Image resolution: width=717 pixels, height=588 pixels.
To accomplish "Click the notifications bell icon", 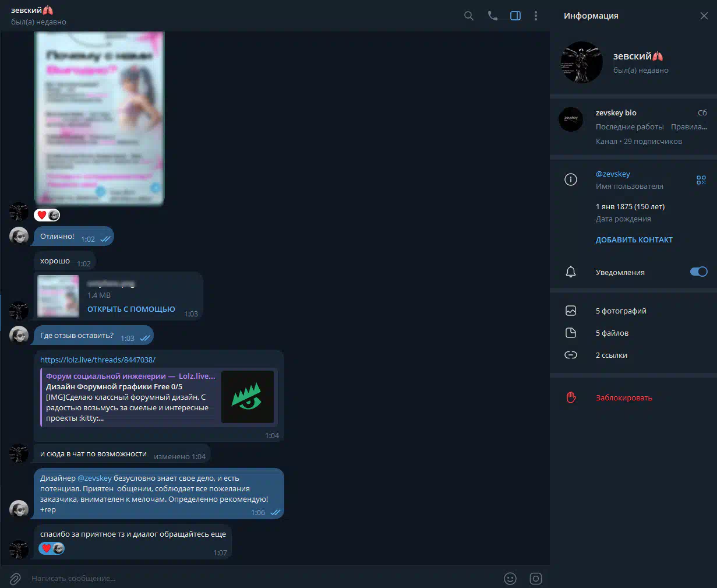I will point(571,272).
